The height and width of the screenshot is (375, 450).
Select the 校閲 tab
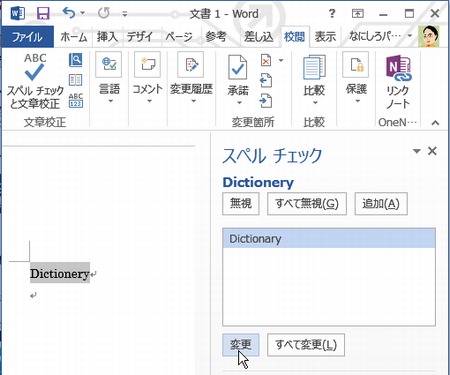click(x=294, y=37)
